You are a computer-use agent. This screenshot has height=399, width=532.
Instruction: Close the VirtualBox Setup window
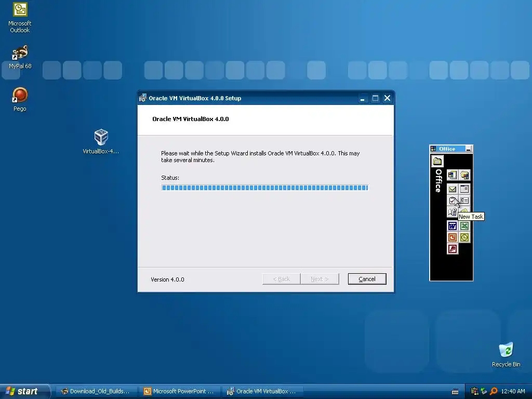click(387, 98)
